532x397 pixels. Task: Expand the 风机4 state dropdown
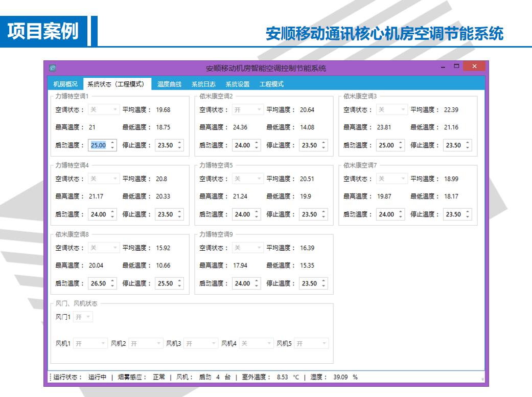tap(256, 344)
